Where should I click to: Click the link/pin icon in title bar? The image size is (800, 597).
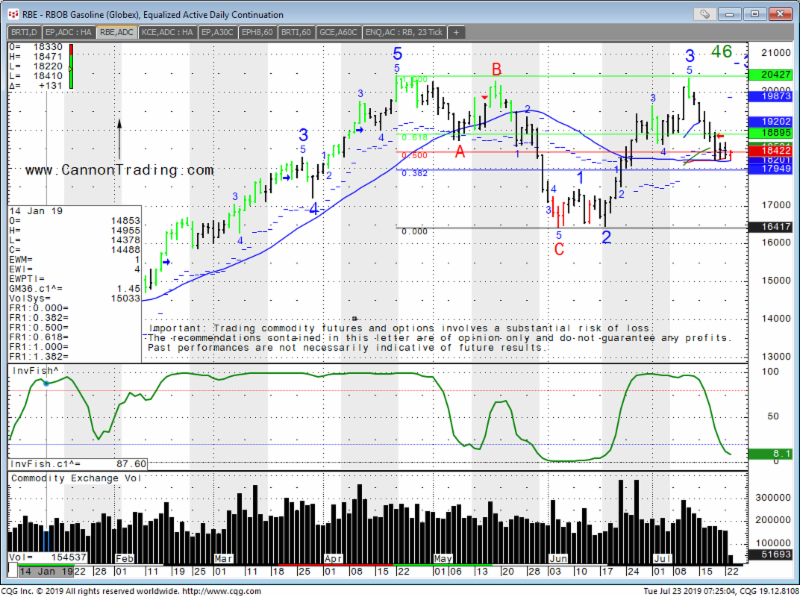[705, 15]
